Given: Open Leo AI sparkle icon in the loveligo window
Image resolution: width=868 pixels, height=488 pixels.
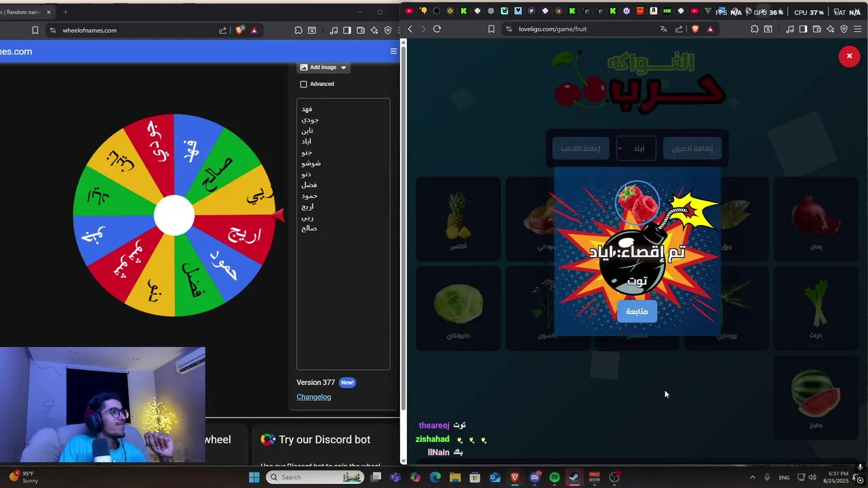Looking at the screenshot, I should [x=831, y=29].
